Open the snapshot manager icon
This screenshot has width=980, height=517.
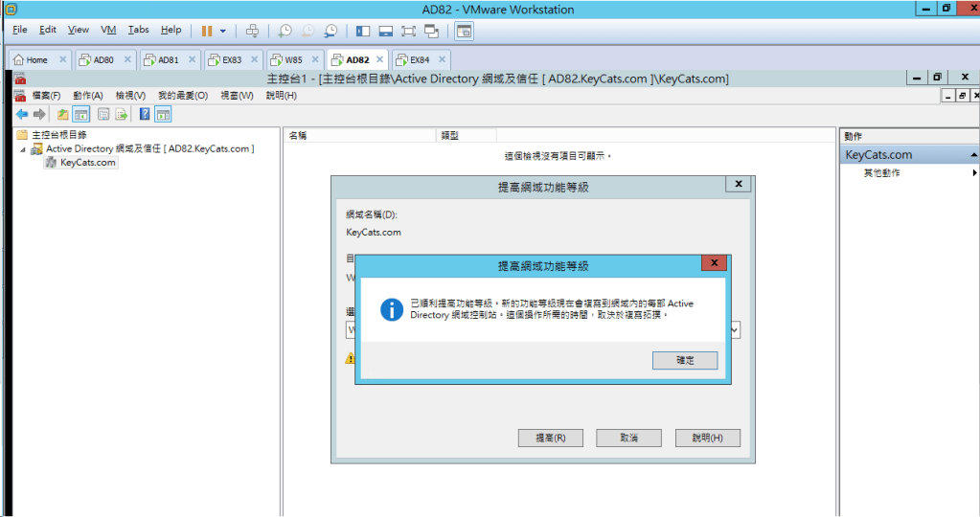tap(330, 31)
